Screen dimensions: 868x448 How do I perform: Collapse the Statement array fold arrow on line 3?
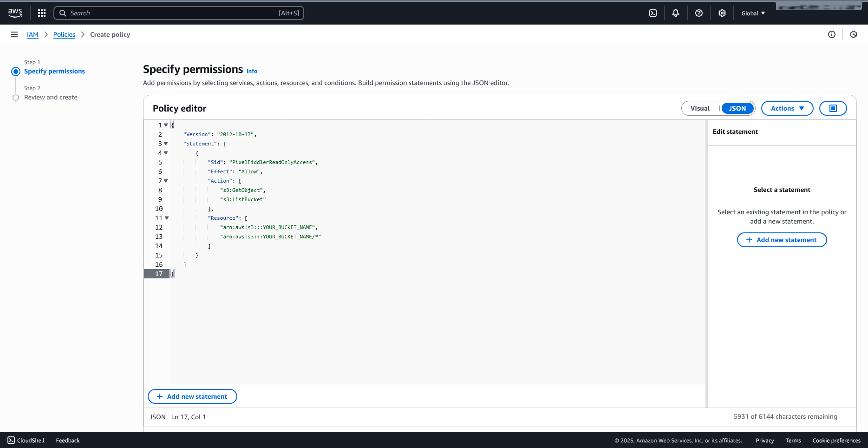166,144
